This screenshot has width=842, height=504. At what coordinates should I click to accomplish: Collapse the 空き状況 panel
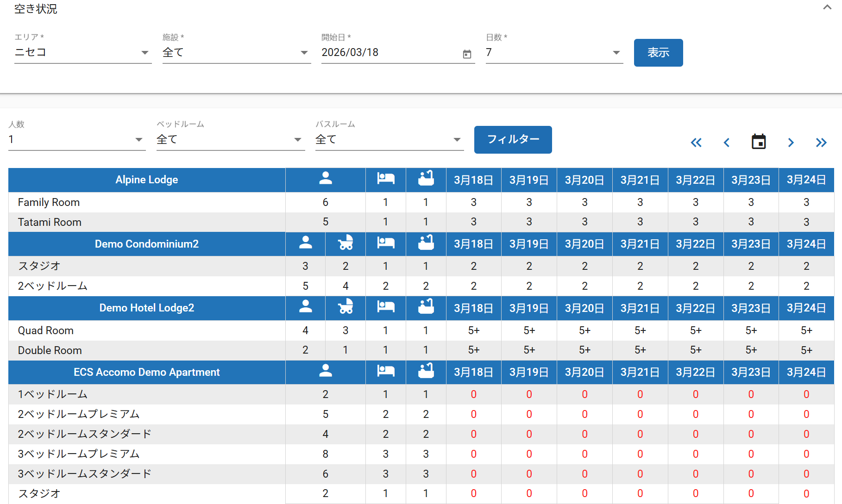[x=827, y=7]
